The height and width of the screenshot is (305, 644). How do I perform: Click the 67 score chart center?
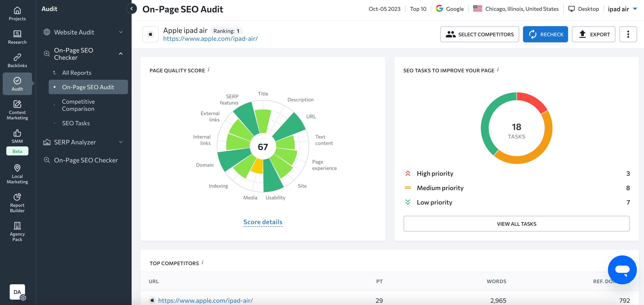(263, 147)
